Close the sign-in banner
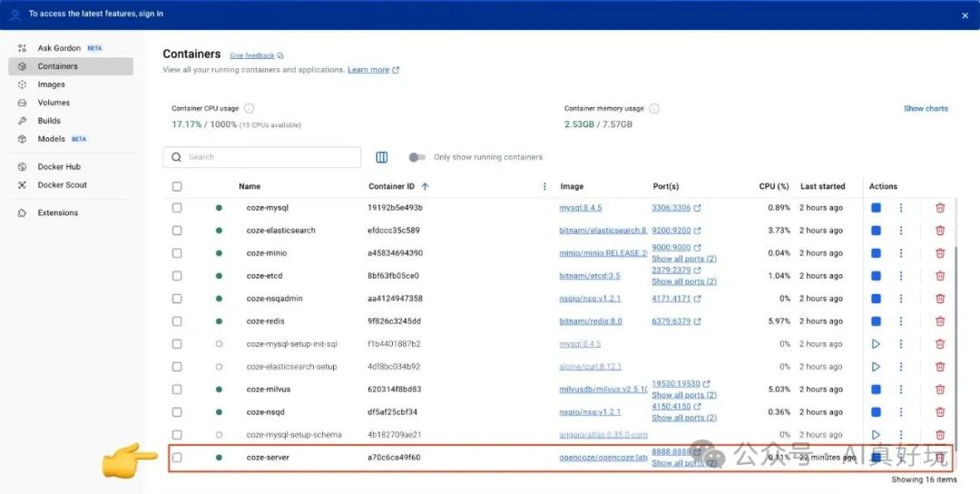 965,15
